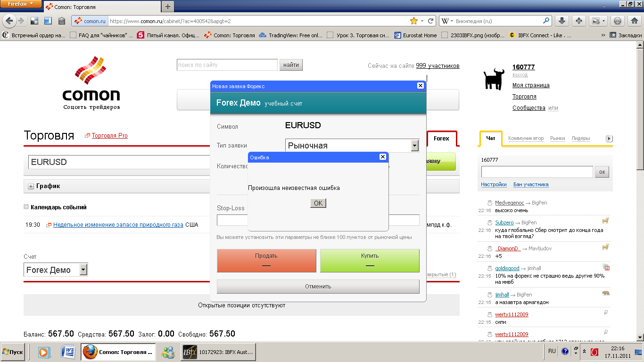The height and width of the screenshot is (362, 644).
Task: Open the Счет Forex Демо dropdown
Action: pyautogui.click(x=56, y=270)
